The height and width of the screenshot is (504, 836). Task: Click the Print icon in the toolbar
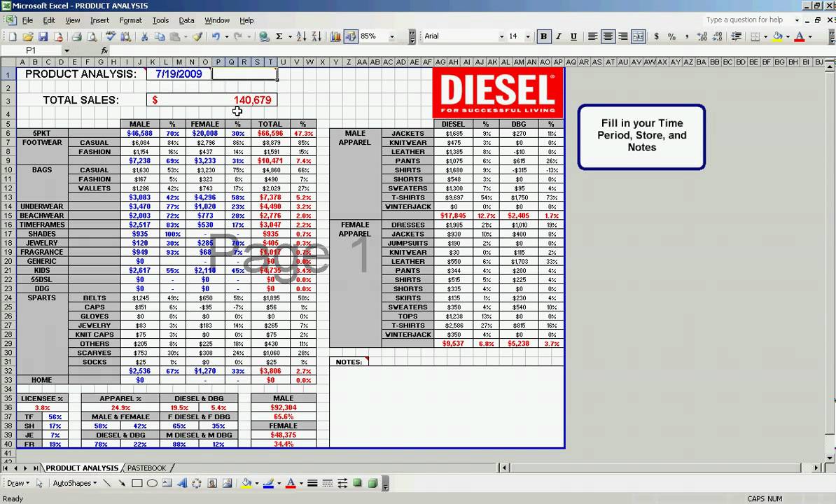[x=77, y=36]
